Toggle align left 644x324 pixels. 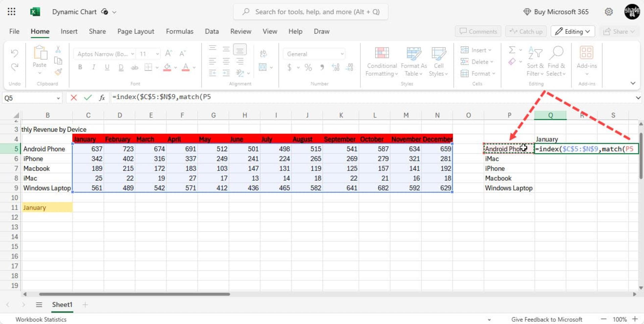[x=212, y=61]
